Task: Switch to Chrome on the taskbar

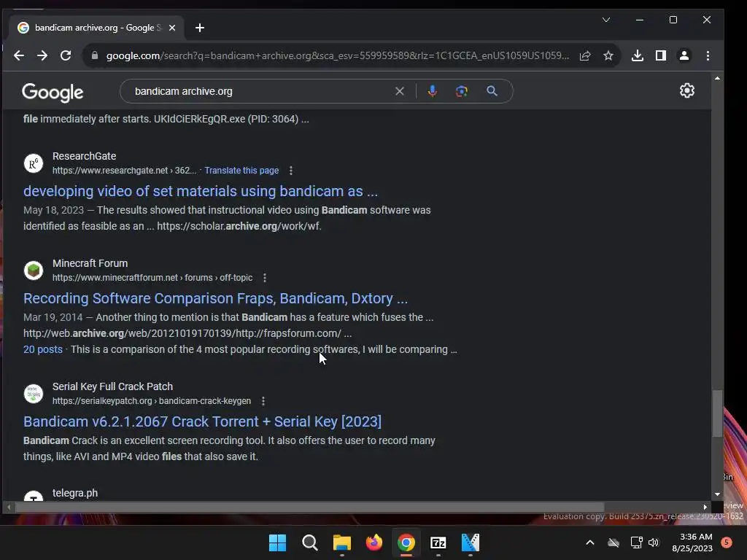Action: coord(406,542)
